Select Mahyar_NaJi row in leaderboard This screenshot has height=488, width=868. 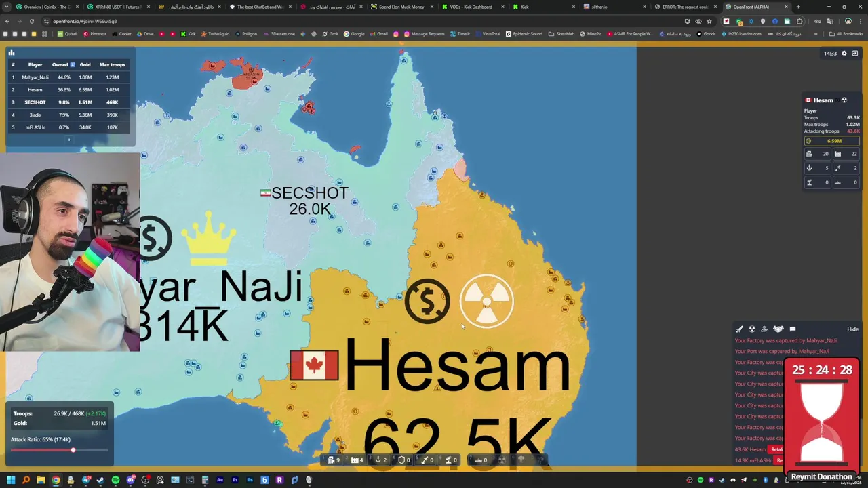69,77
